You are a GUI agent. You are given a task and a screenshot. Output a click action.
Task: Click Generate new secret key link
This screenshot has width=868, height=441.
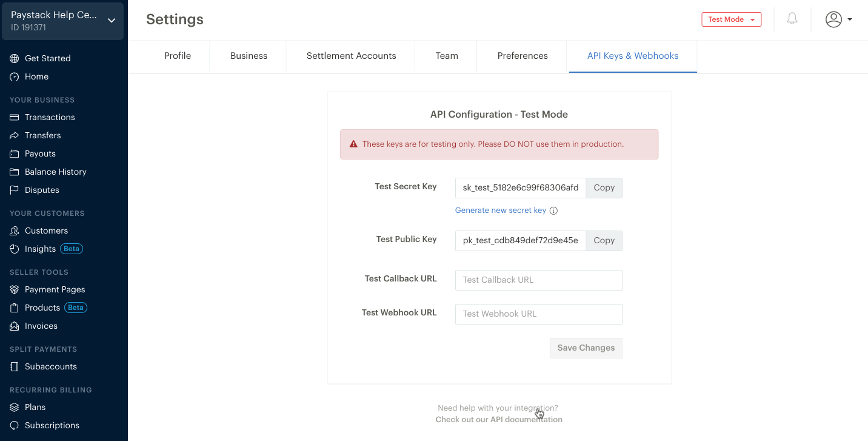(501, 210)
